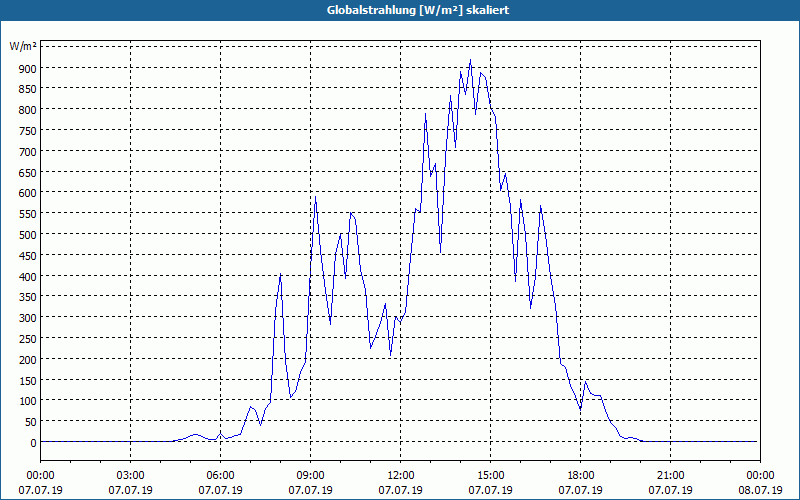Select the 'W/m²' axis unit label
The width and height of the screenshot is (800, 500).
pyautogui.click(x=23, y=47)
